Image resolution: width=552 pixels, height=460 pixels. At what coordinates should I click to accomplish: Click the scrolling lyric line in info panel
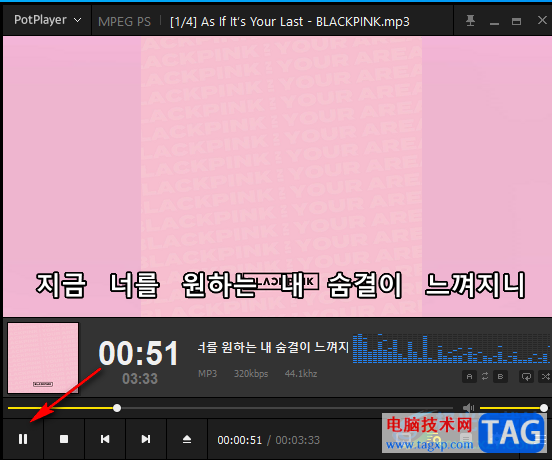pyautogui.click(x=273, y=347)
